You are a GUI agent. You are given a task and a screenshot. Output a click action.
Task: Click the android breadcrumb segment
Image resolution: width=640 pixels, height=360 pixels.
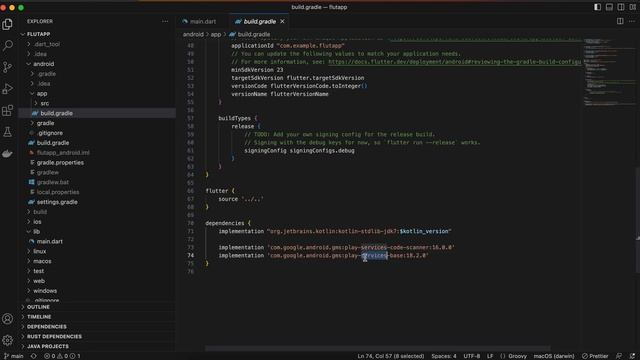(193, 34)
